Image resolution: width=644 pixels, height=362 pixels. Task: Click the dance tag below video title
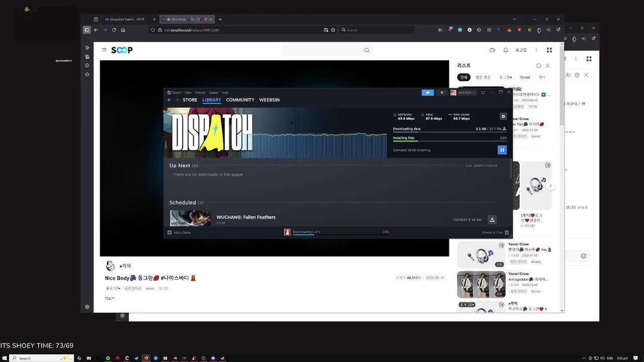[150, 289]
